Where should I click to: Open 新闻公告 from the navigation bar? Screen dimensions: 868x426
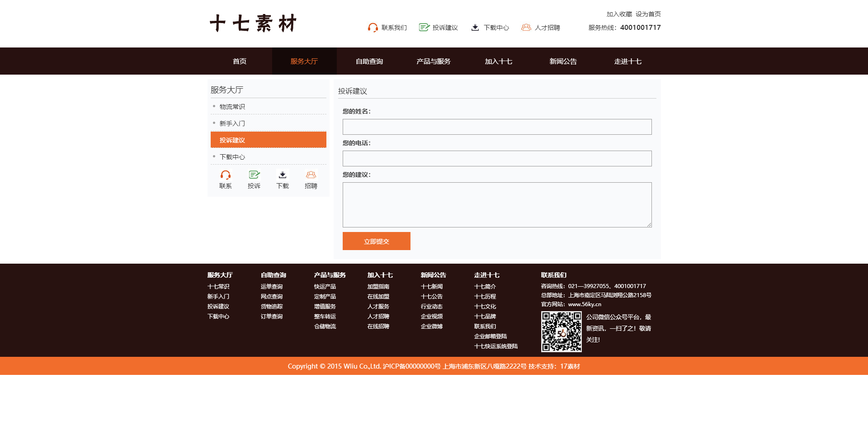(563, 62)
